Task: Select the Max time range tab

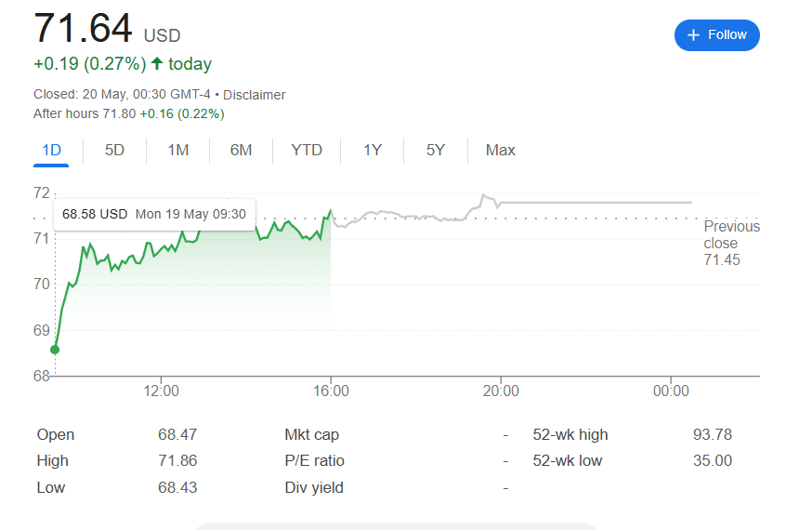Action: point(500,151)
